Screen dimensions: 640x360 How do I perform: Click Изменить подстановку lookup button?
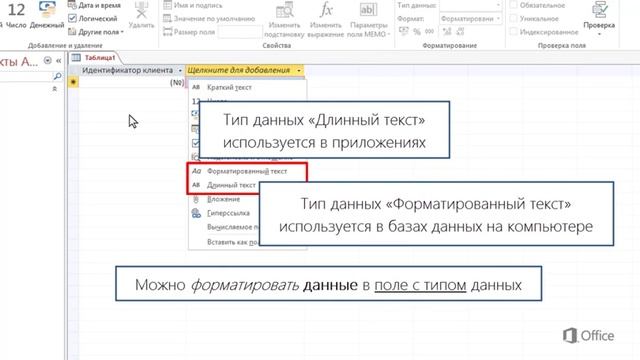coord(284,20)
